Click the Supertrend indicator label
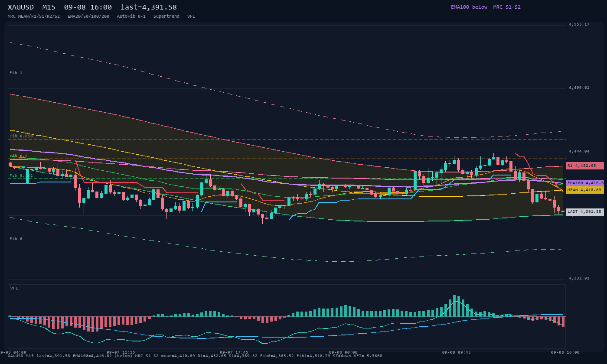 166,16
